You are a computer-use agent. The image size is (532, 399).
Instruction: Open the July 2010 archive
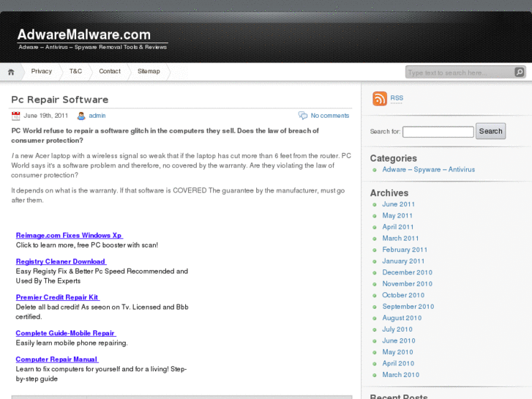point(397,329)
